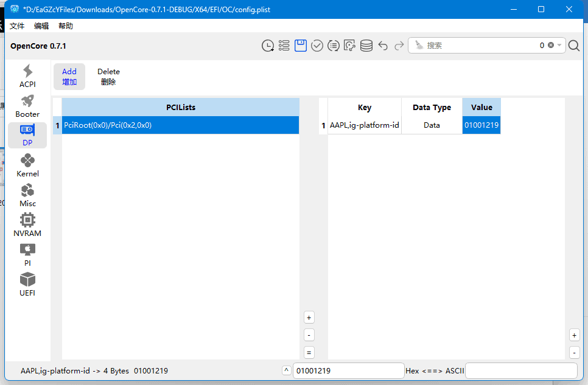This screenshot has width=588, height=385.
Task: Click the validate checkmark circle icon
Action: (317, 46)
